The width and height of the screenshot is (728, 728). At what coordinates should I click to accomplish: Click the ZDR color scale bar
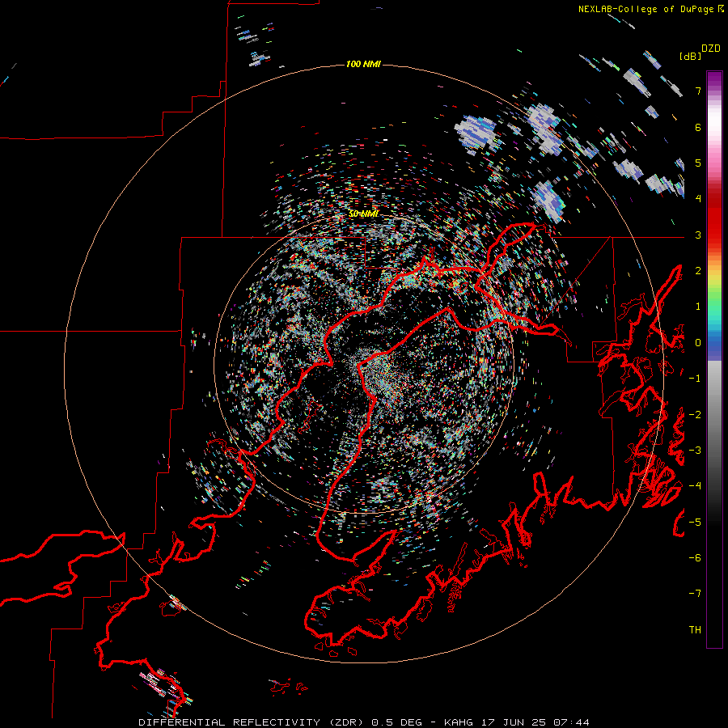(714, 359)
